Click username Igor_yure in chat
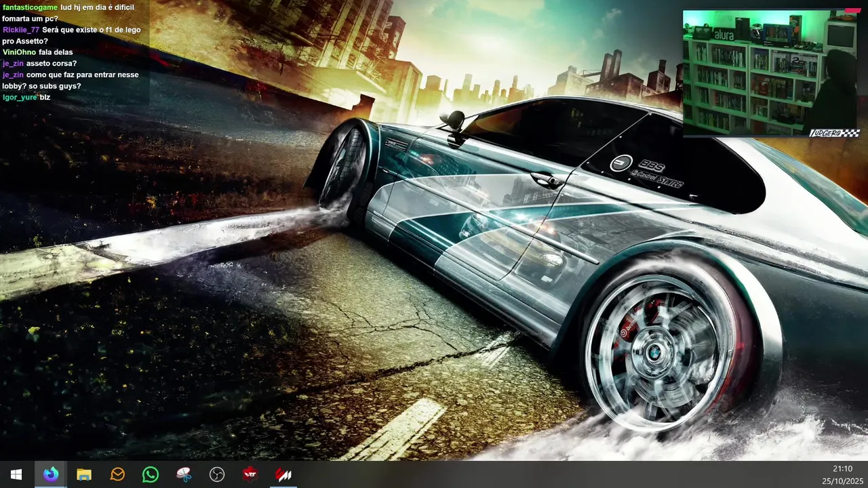The width and height of the screenshot is (868, 488). click(x=19, y=97)
